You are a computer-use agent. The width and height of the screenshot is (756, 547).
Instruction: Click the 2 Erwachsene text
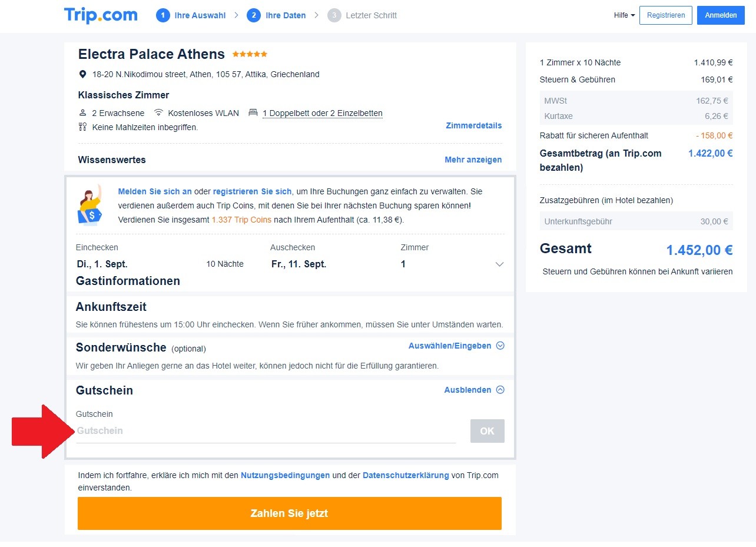[118, 113]
